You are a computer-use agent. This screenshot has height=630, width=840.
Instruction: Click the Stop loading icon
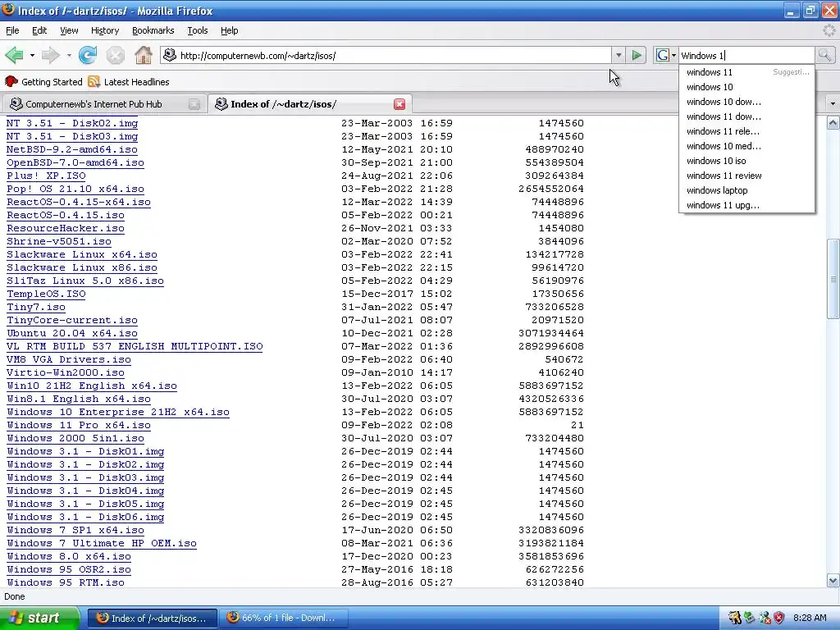click(115, 55)
